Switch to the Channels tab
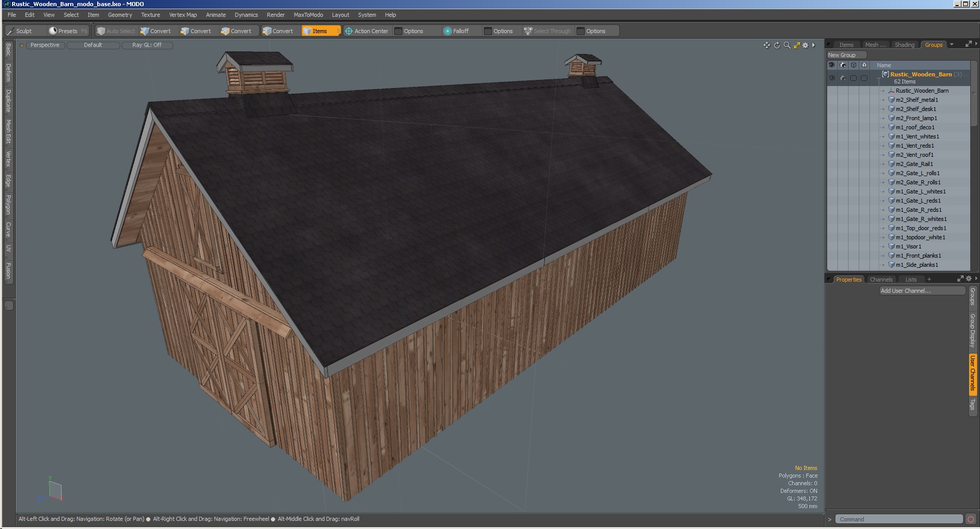The width and height of the screenshot is (980, 529). click(x=881, y=280)
